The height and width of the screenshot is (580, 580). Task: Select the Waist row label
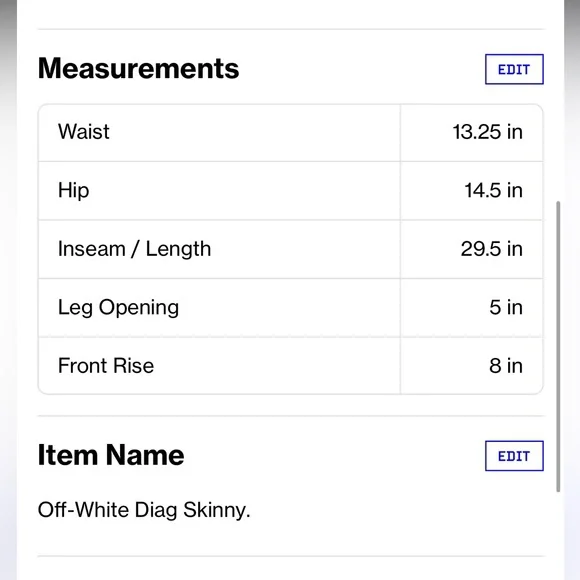[84, 132]
